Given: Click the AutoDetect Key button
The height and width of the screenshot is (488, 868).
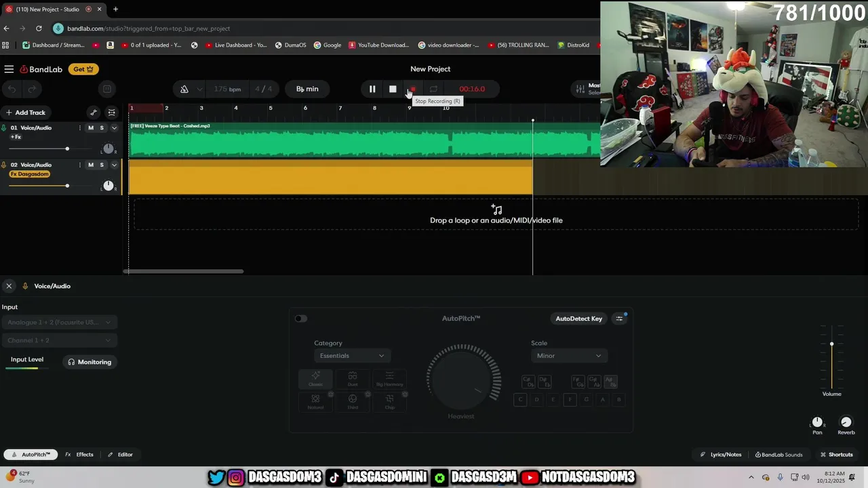Looking at the screenshot, I should point(578,319).
